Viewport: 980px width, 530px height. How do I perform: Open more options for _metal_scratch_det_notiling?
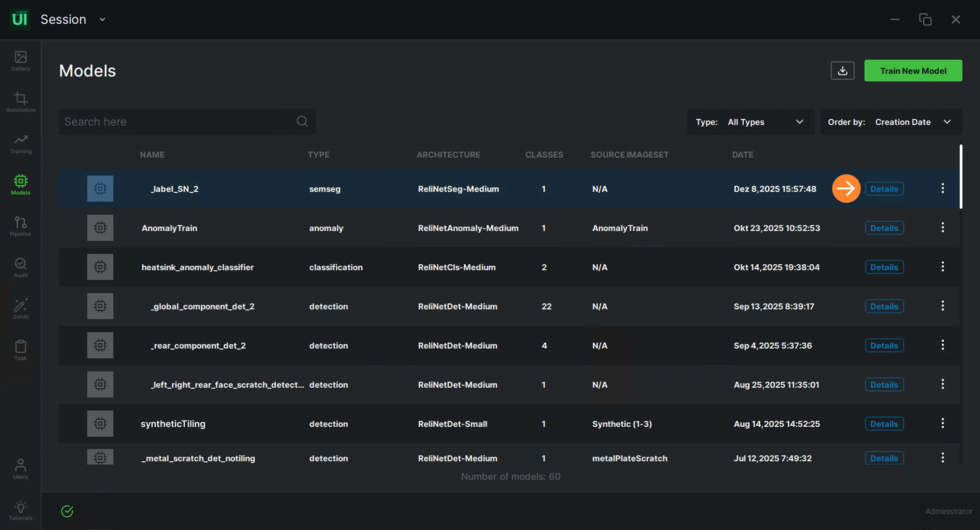(x=942, y=458)
